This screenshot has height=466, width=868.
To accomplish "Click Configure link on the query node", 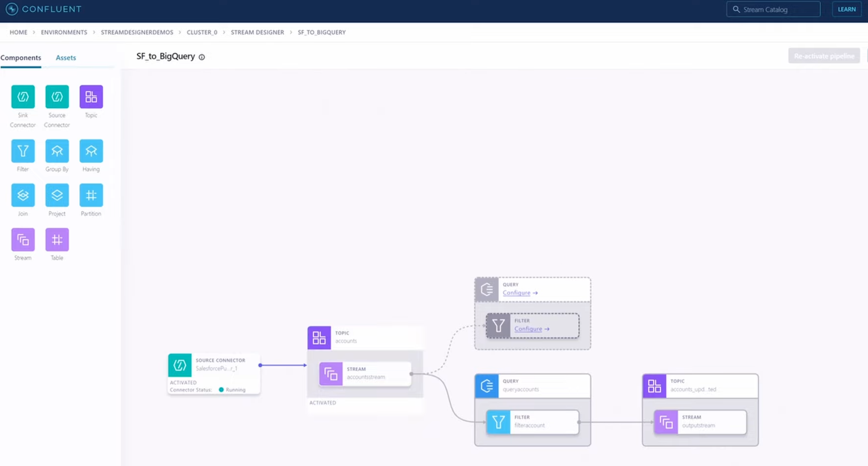I will [516, 293].
